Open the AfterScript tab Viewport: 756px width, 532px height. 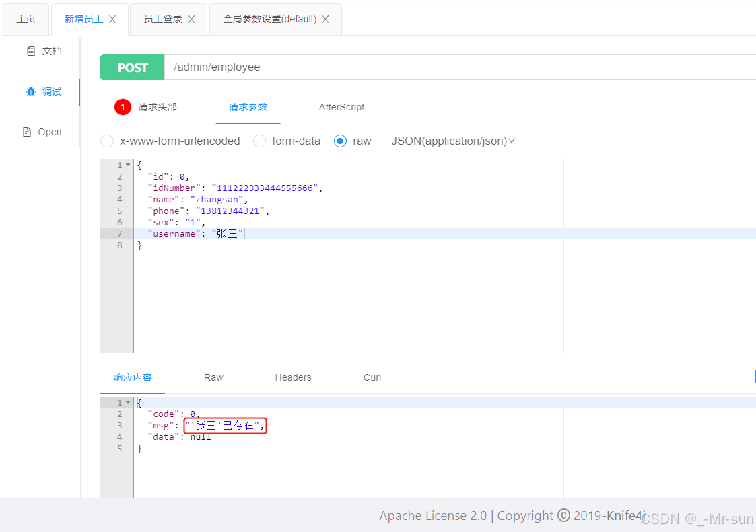pos(341,107)
